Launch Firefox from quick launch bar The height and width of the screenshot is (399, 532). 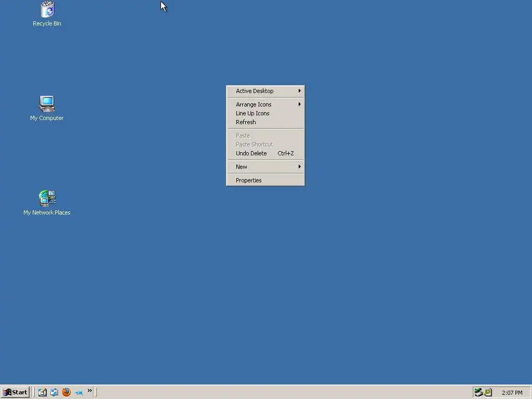pos(66,392)
